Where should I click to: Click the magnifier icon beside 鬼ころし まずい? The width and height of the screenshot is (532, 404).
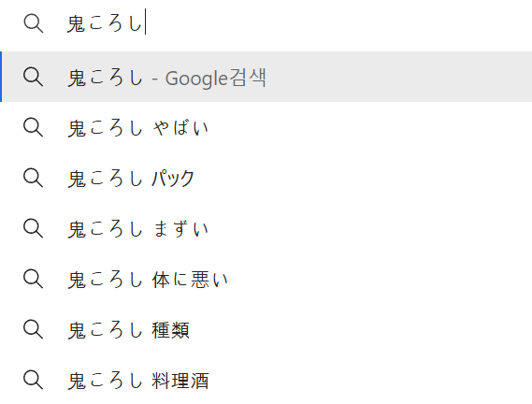(x=34, y=228)
